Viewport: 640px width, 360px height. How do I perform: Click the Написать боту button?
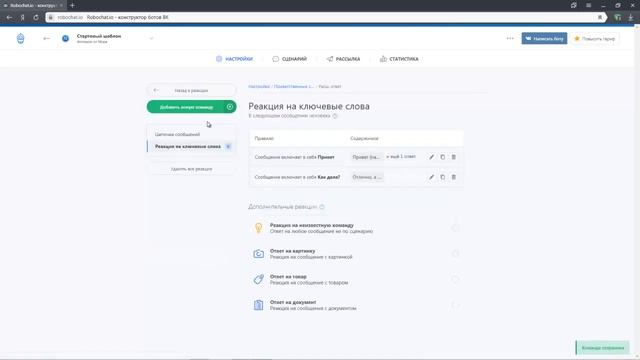tap(544, 38)
